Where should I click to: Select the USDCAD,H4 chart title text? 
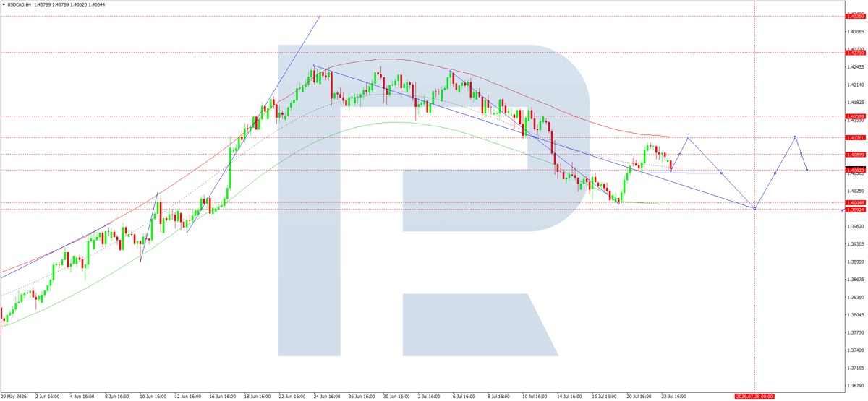coord(20,4)
